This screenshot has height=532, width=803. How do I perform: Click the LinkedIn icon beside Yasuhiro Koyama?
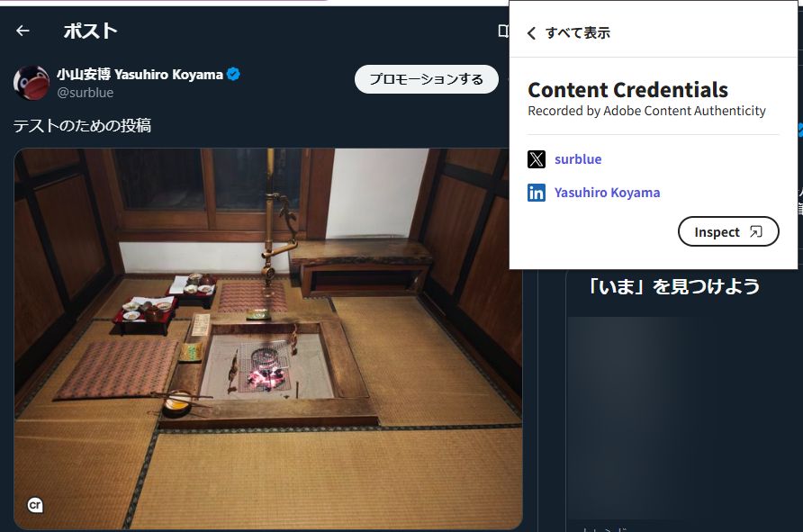[x=537, y=192]
